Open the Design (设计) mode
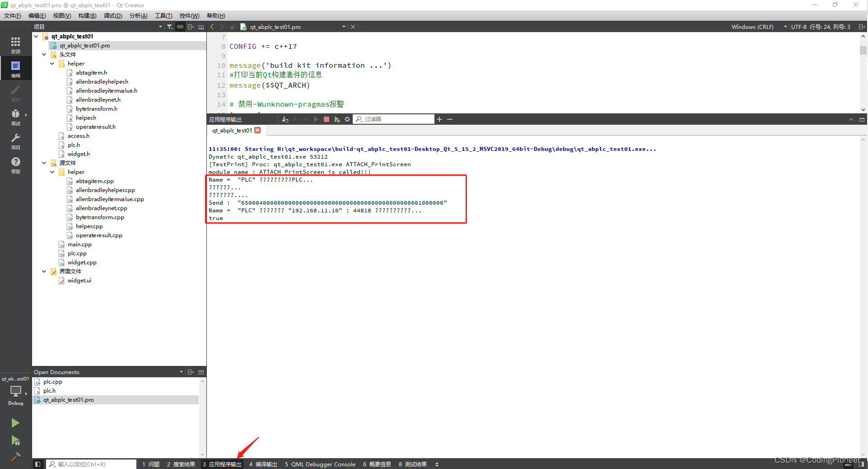 (15, 93)
